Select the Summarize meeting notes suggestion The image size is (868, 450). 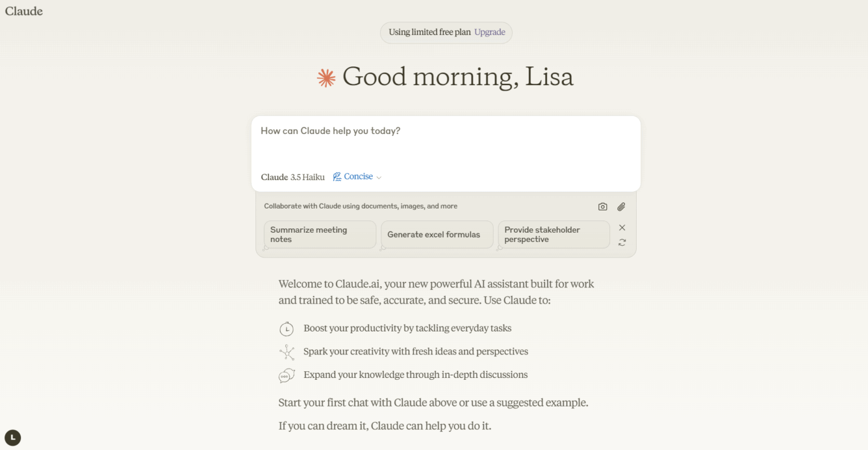(319, 235)
